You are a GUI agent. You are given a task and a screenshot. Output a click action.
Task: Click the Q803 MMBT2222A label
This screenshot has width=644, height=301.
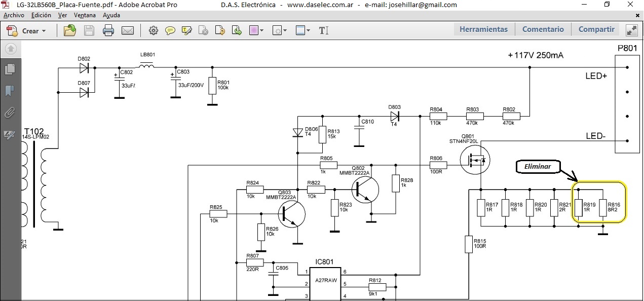(281, 195)
